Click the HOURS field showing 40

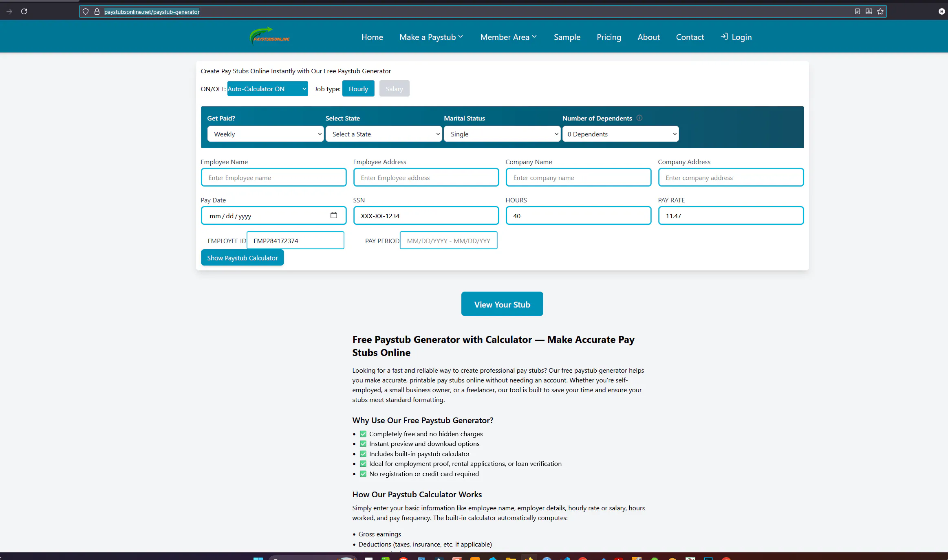[578, 216]
